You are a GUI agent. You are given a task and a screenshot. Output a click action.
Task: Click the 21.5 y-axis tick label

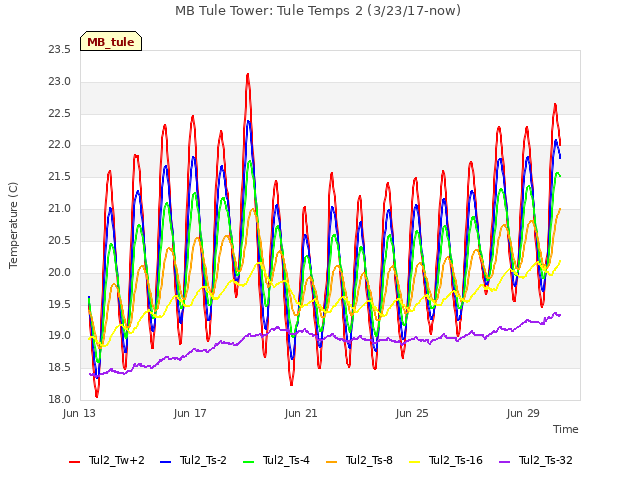point(60,176)
